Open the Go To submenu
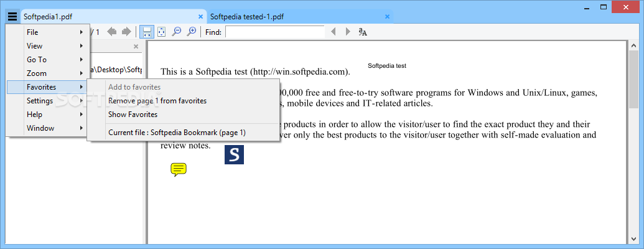 [x=48, y=60]
